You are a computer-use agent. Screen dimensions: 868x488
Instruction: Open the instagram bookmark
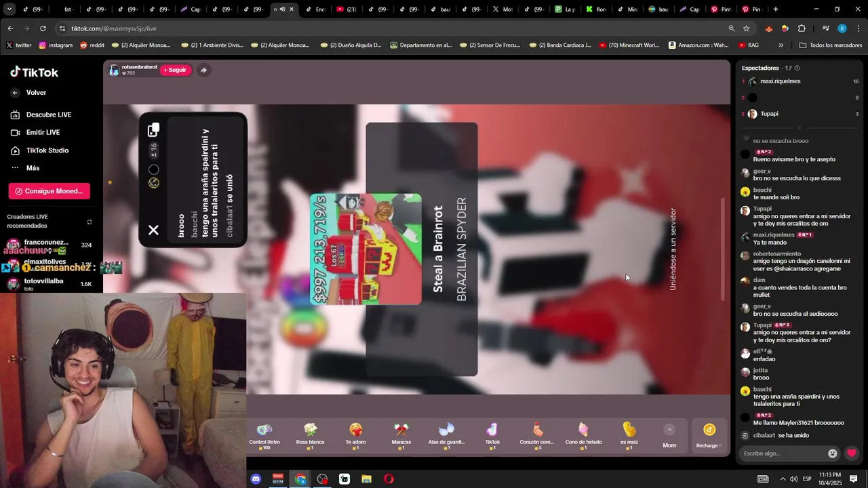coord(56,45)
